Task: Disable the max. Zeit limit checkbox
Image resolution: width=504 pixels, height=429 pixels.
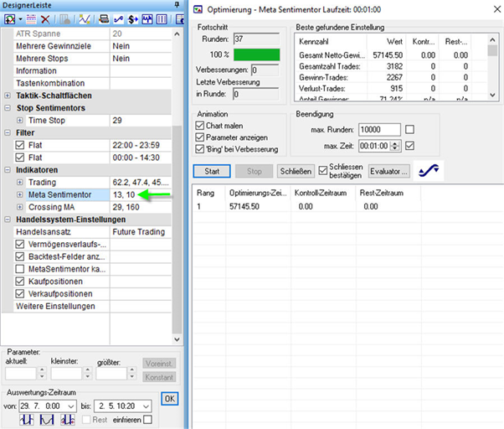Action: click(410, 146)
